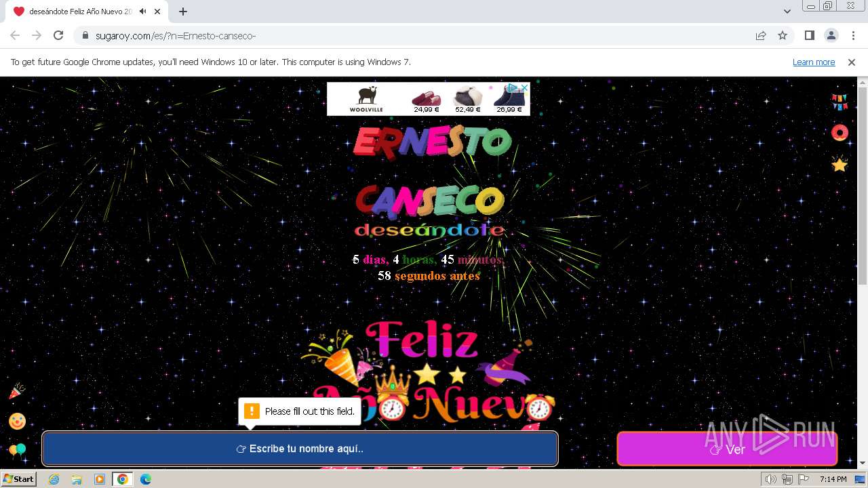Viewport: 868px width, 488px height.
Task: Bookmark this page with star
Action: [783, 35]
